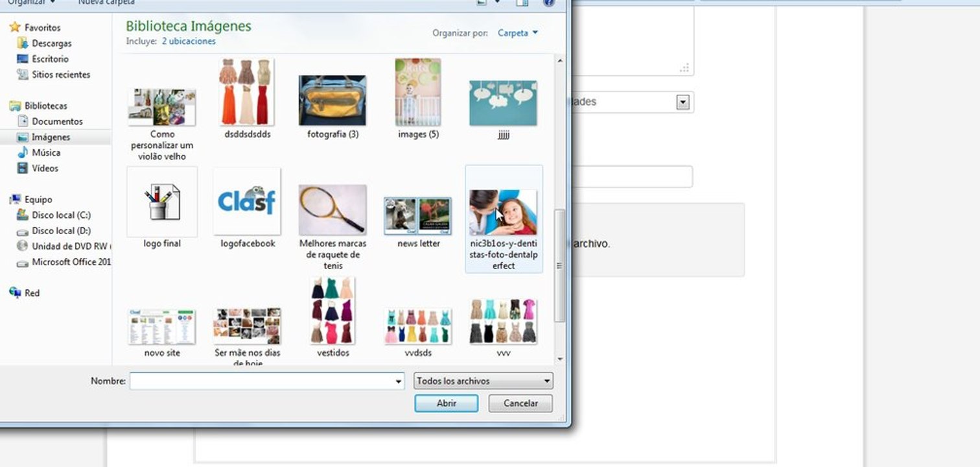Viewport: 980px width, 467px height.
Task: Create a folder with Nueva carpeta
Action: [x=106, y=3]
